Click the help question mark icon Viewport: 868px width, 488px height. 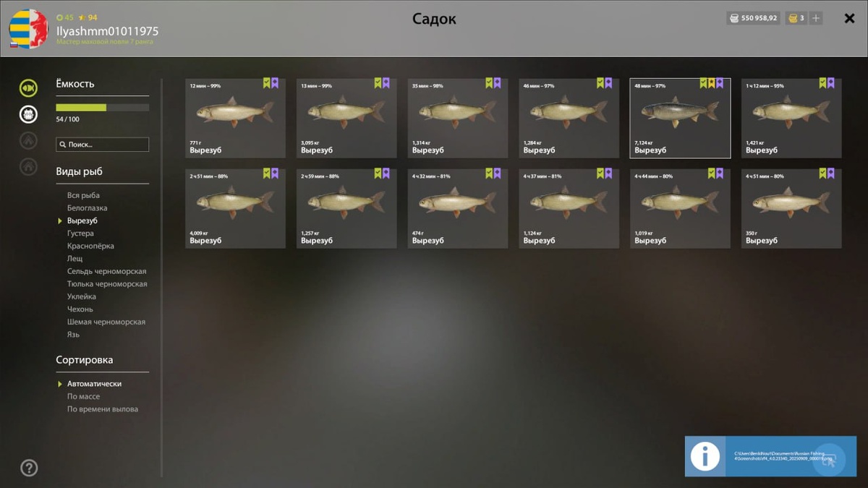(29, 468)
